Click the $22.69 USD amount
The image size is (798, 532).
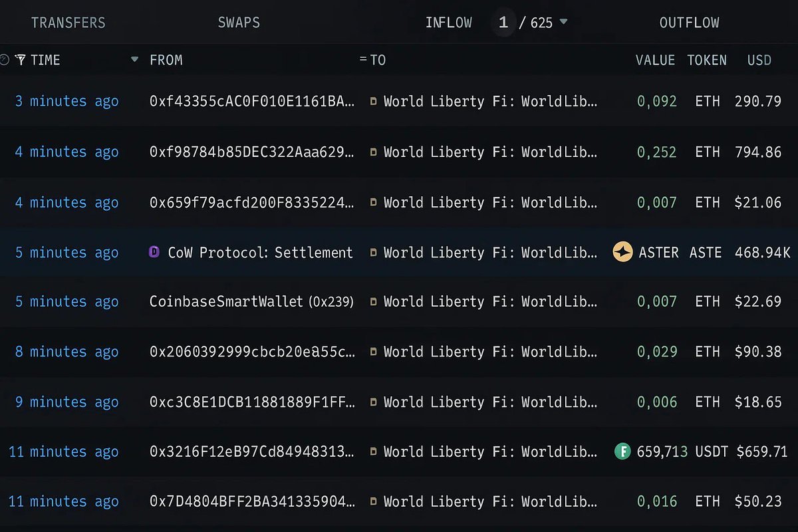758,301
